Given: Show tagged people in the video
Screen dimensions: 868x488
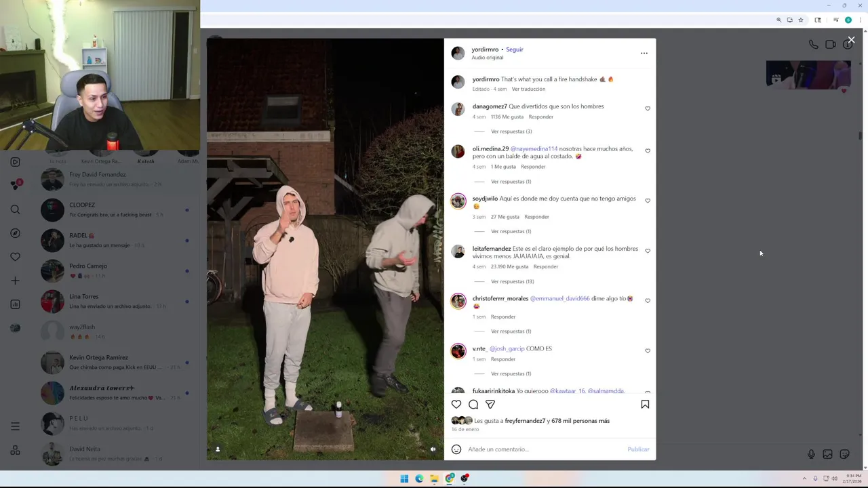Looking at the screenshot, I should [x=218, y=449].
